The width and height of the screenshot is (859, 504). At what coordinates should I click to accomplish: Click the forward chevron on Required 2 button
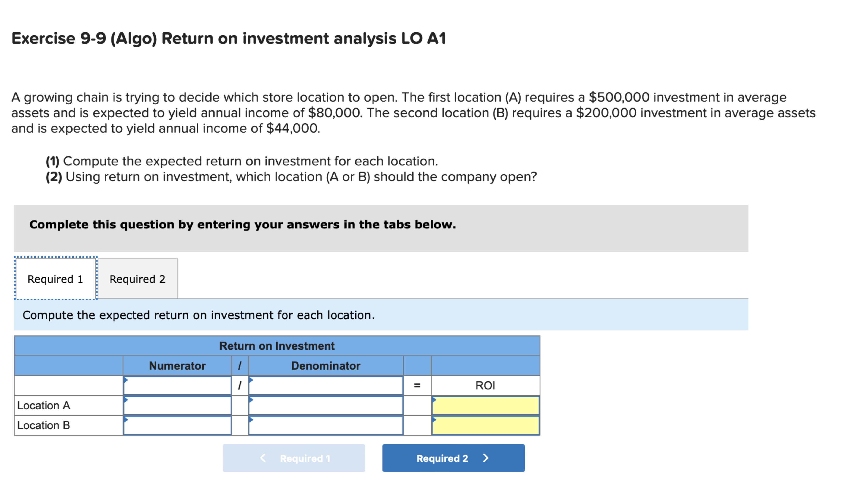[486, 458]
